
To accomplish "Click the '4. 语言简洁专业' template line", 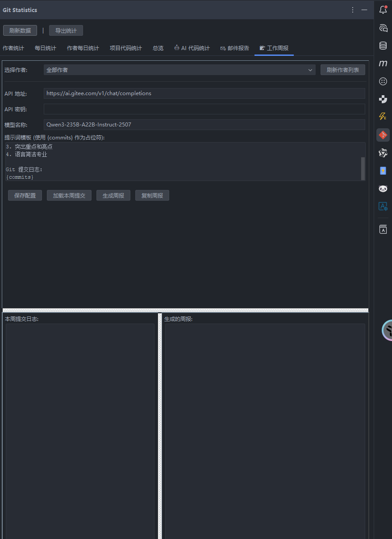I will click(x=26, y=154).
